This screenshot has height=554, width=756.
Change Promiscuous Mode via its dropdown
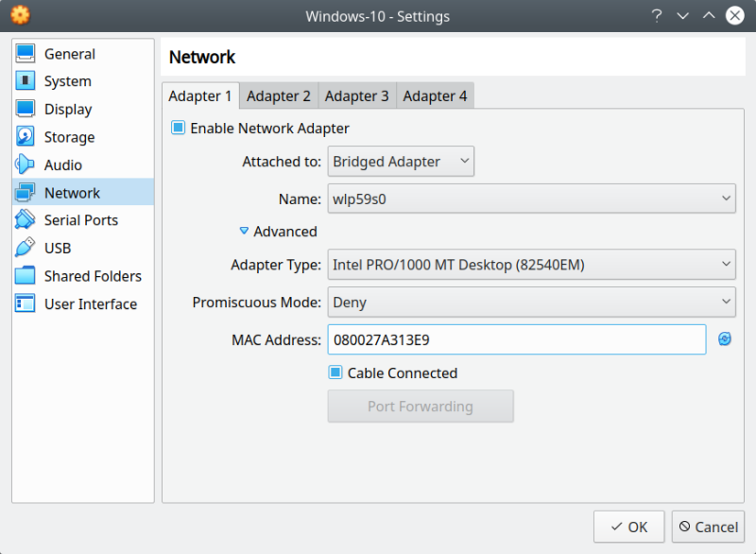click(x=531, y=303)
